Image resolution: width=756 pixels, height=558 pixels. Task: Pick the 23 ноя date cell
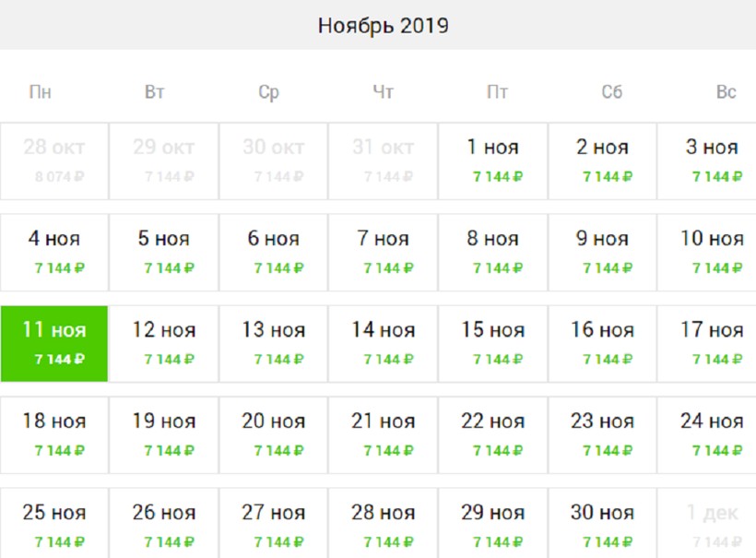tap(602, 434)
